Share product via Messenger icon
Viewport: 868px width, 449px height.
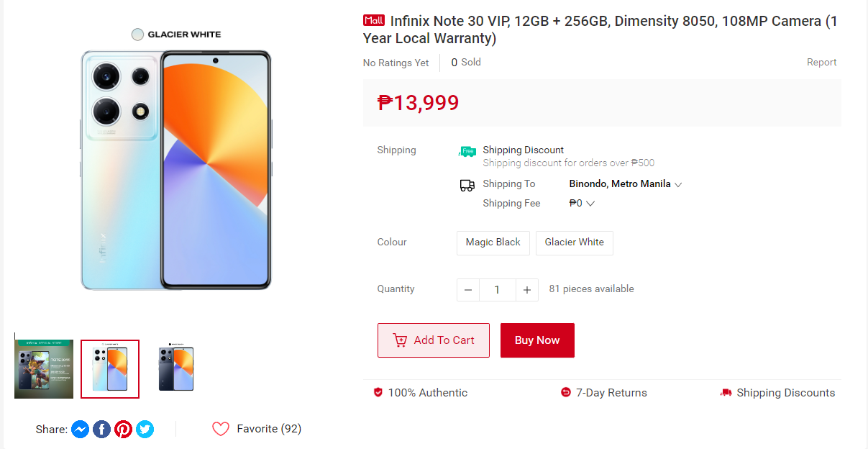point(81,430)
